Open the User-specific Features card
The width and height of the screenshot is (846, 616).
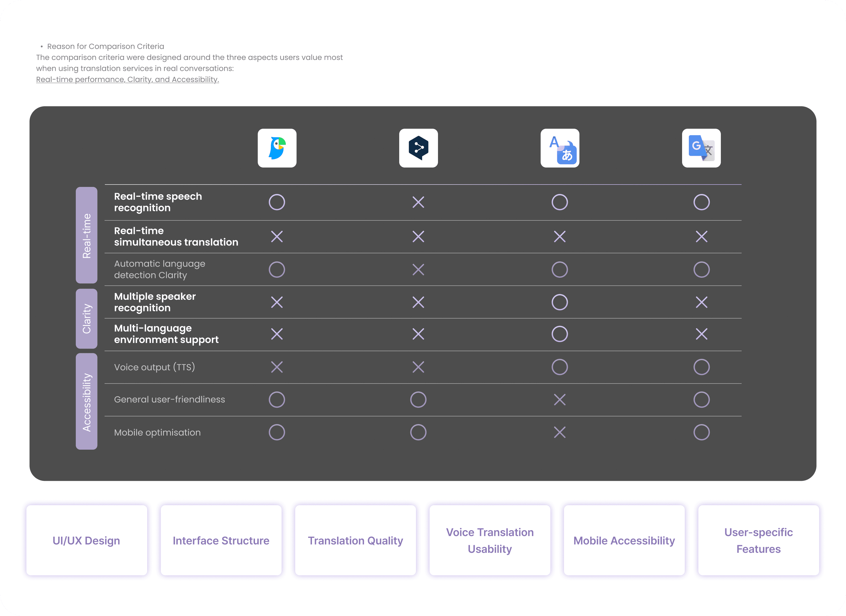(758, 541)
